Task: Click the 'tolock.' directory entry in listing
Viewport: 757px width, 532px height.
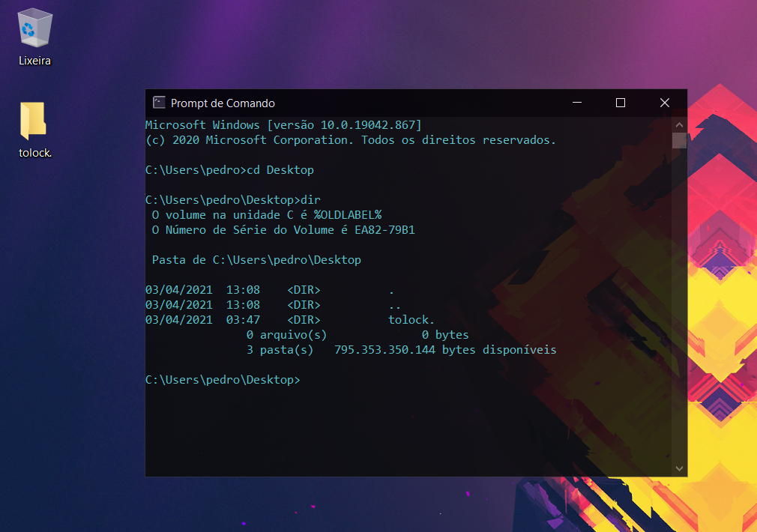Action: pyautogui.click(x=411, y=320)
